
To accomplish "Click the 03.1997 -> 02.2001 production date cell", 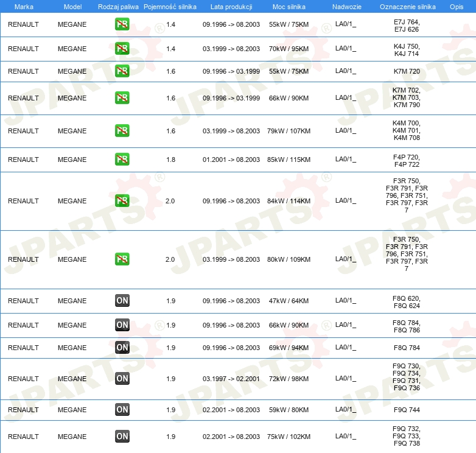I will [x=231, y=379].
